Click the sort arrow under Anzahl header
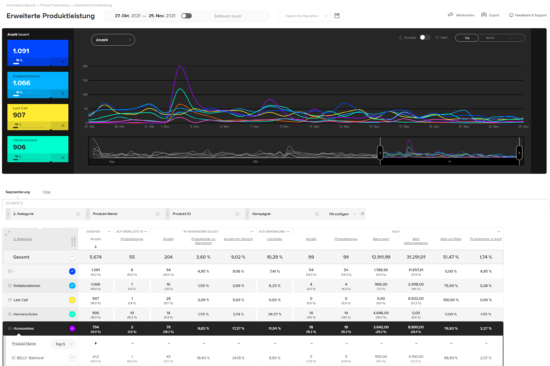 point(95,247)
